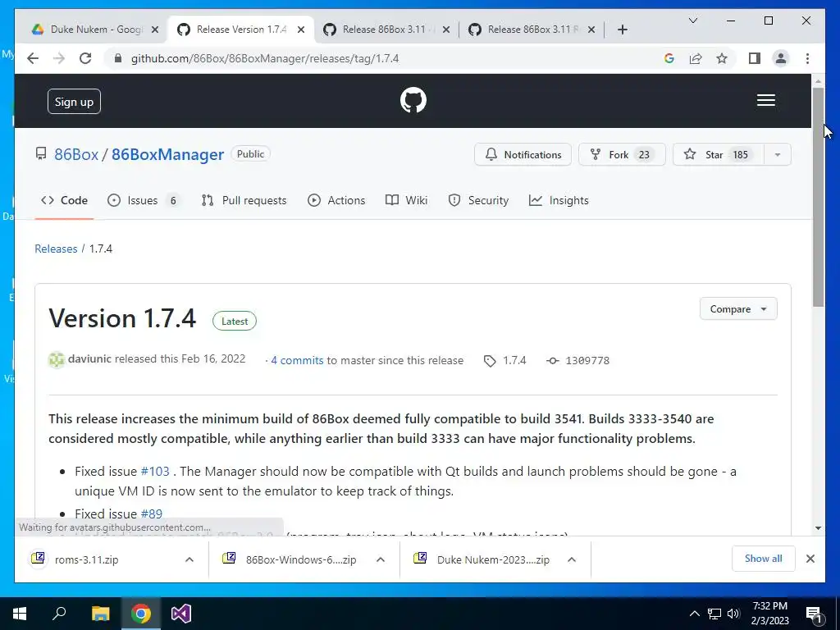Open Visual Studio from the taskbar
Screen dimensions: 840x630
(x=181, y=614)
